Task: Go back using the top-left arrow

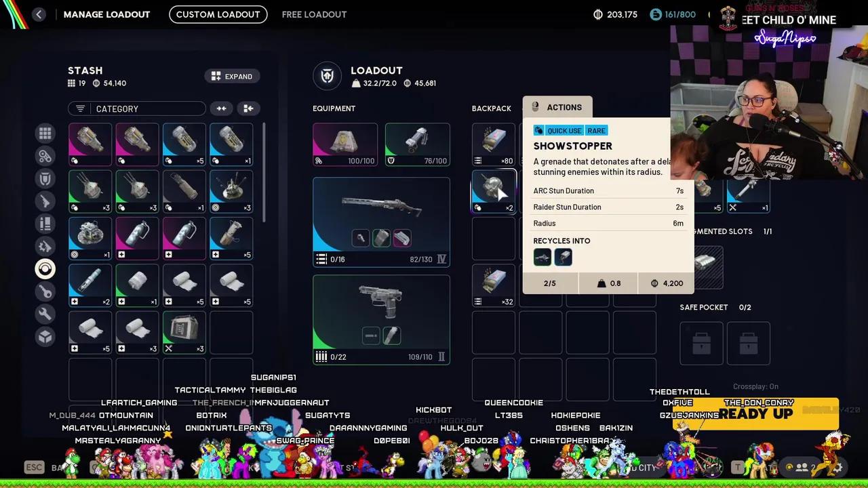Action: click(39, 14)
